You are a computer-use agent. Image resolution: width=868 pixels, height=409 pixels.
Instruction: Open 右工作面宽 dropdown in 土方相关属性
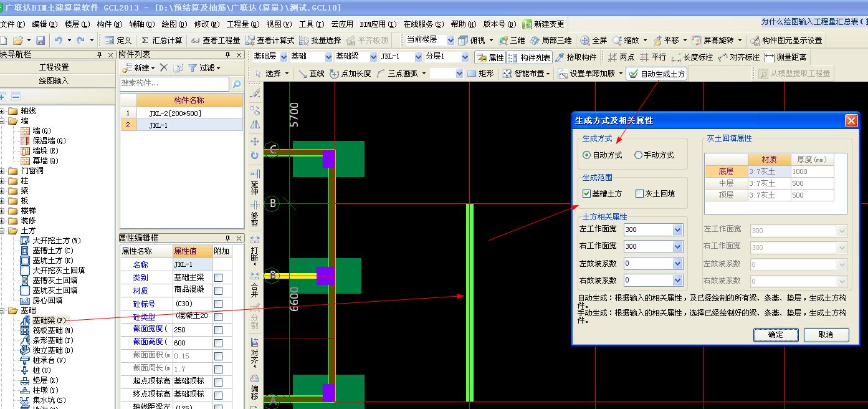coord(678,247)
